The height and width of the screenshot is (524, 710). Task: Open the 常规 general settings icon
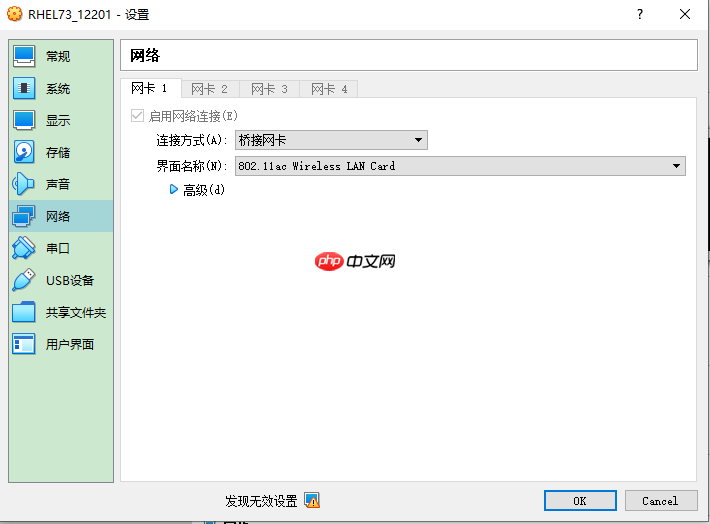coord(24,57)
